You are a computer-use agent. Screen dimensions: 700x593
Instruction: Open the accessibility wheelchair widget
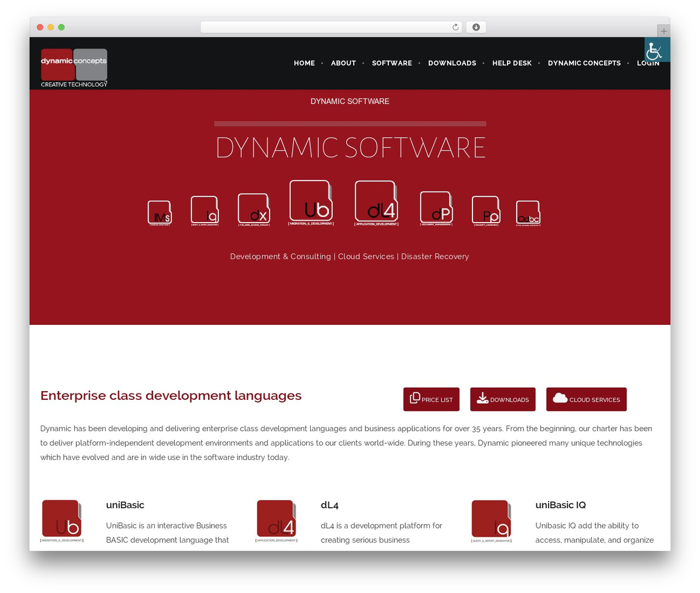657,50
